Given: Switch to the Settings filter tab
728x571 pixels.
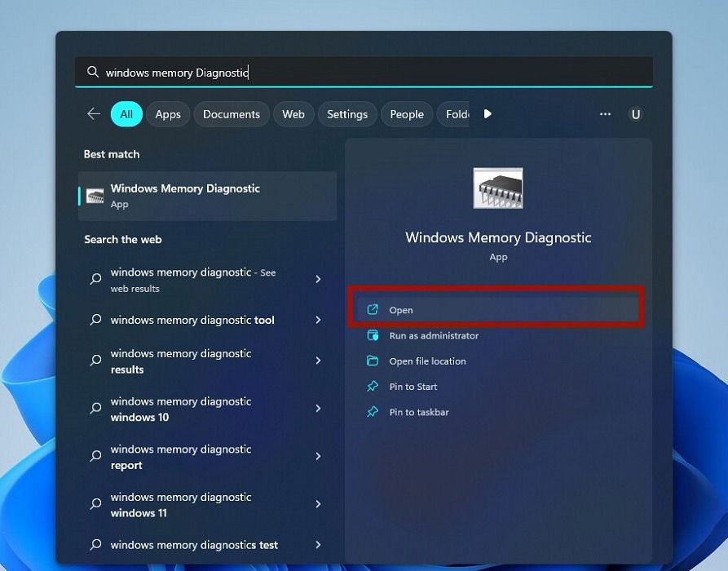Looking at the screenshot, I should pos(347,114).
